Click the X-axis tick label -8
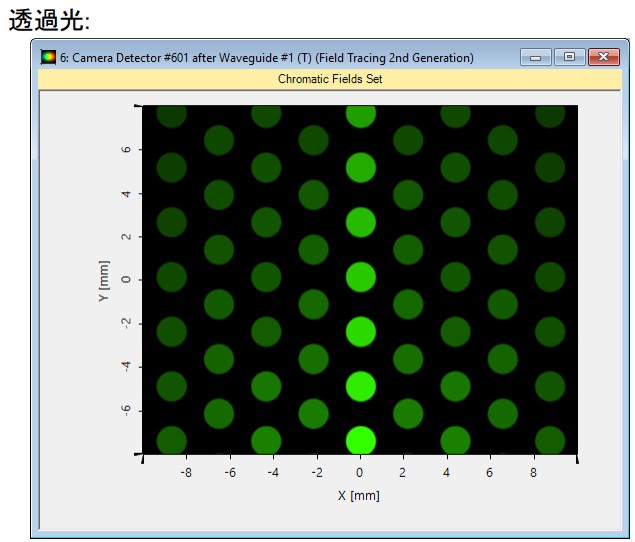The height and width of the screenshot is (542, 635). [x=186, y=472]
